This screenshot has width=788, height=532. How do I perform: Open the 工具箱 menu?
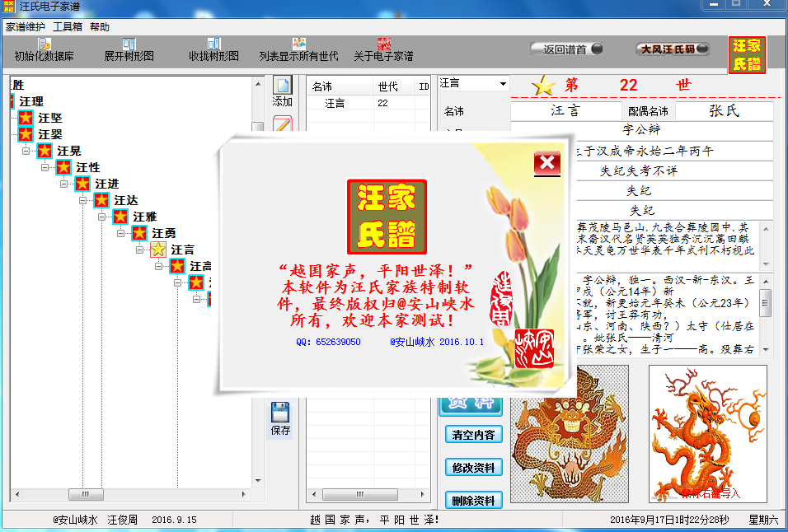click(x=68, y=26)
